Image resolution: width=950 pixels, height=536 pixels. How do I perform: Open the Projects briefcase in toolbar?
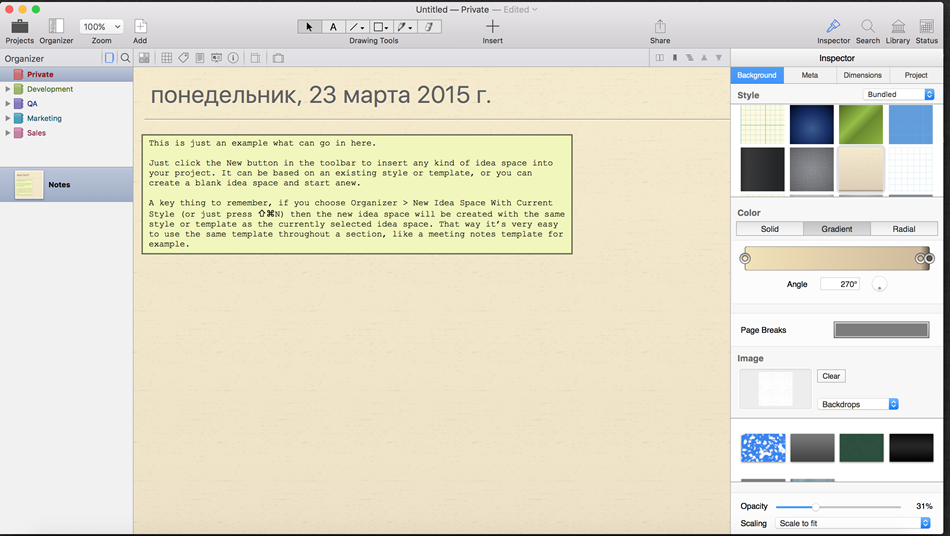click(19, 26)
